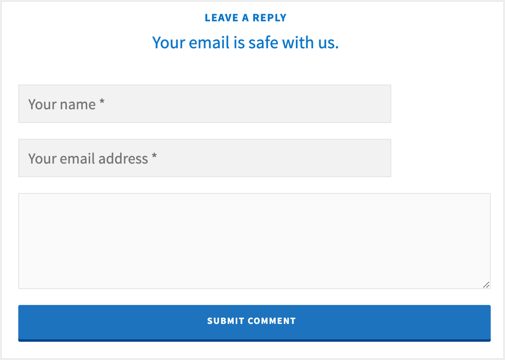
Task: Click the bottom area of comment textarea
Action: point(254,280)
